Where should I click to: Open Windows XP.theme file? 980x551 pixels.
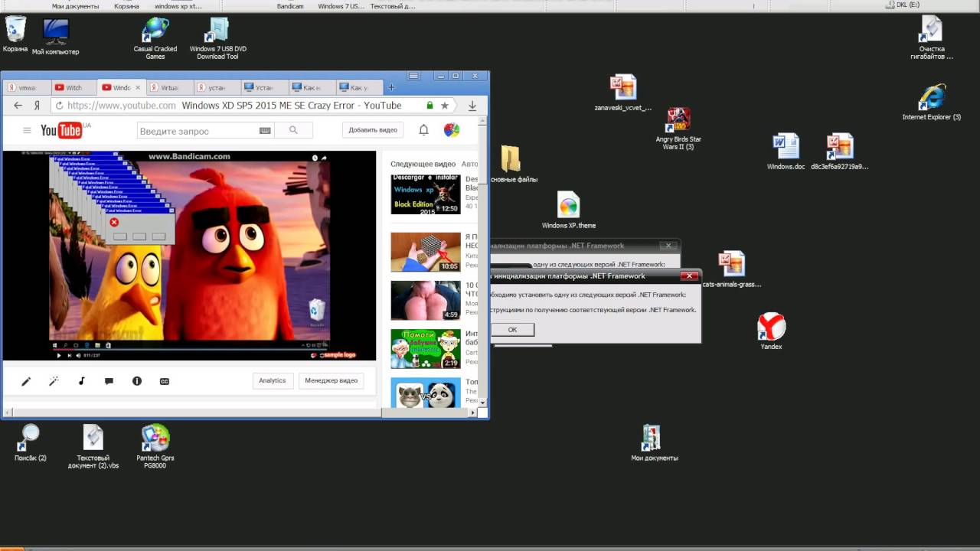click(x=569, y=210)
